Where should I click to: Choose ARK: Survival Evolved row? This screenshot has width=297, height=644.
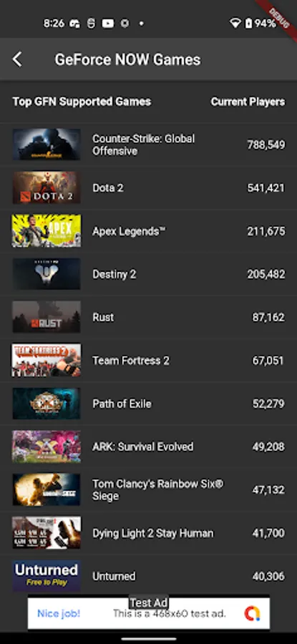pyautogui.click(x=148, y=447)
